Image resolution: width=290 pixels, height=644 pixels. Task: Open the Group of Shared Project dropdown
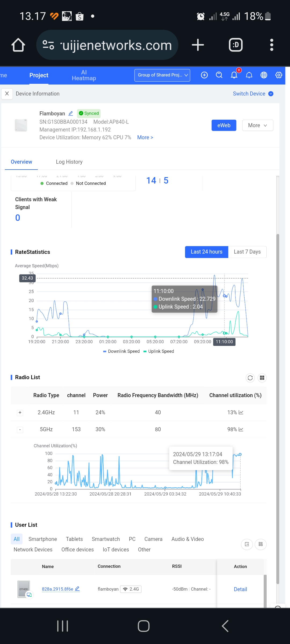(x=162, y=75)
